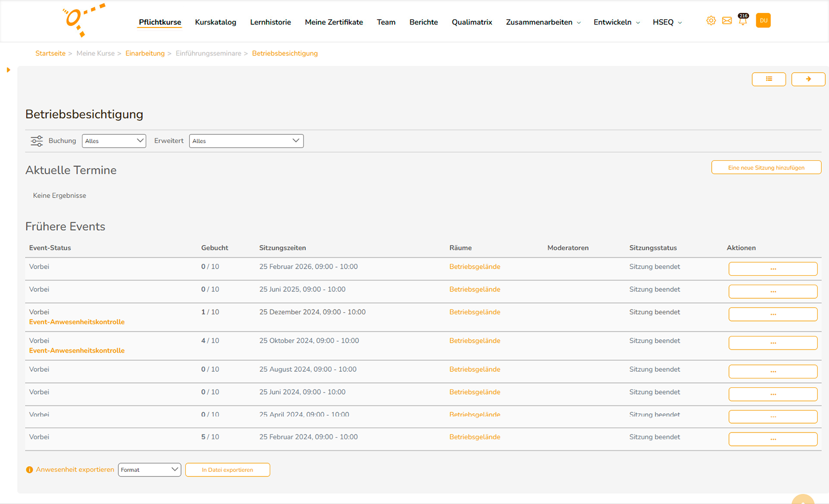Open the Kurskatalog menu item

click(215, 22)
